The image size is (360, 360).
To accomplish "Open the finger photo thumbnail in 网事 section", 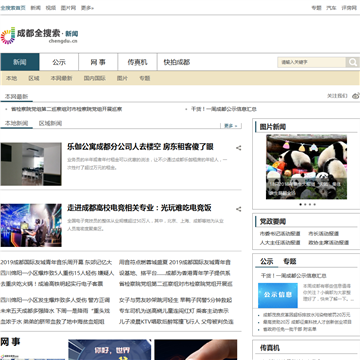I will [196, 350].
